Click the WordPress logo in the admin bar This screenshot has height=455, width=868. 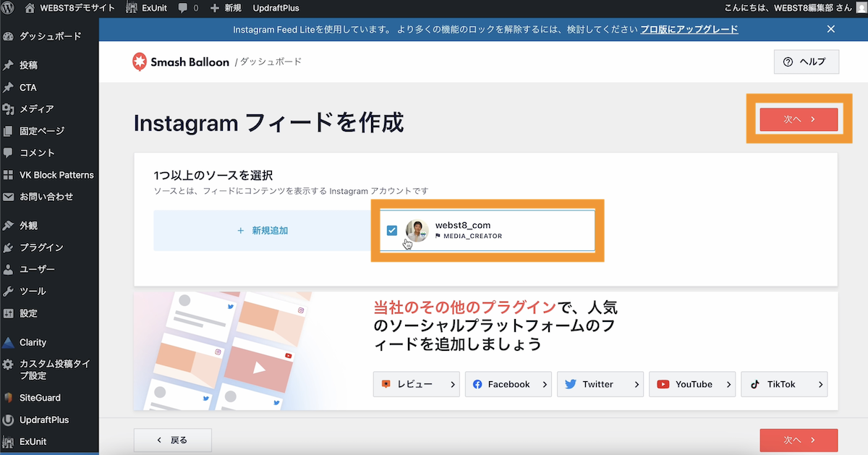click(x=7, y=8)
